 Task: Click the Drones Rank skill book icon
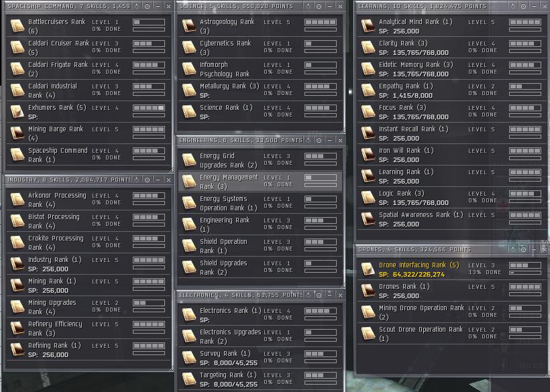point(368,291)
